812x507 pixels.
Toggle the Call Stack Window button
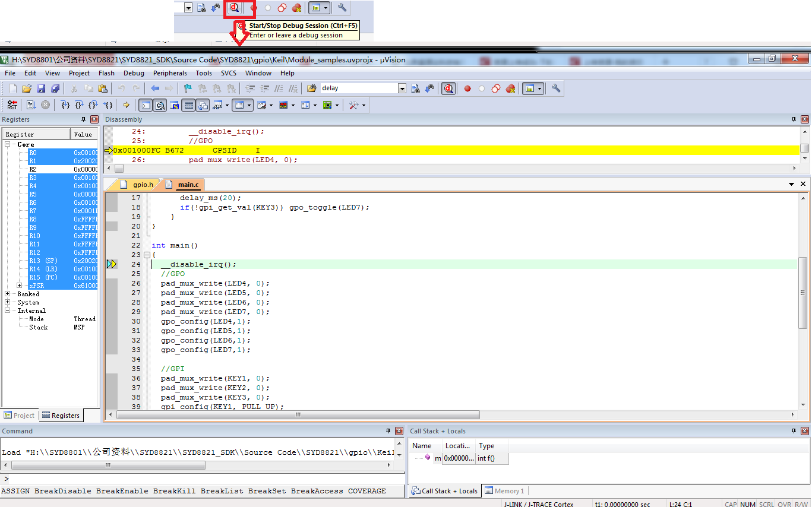(203, 105)
